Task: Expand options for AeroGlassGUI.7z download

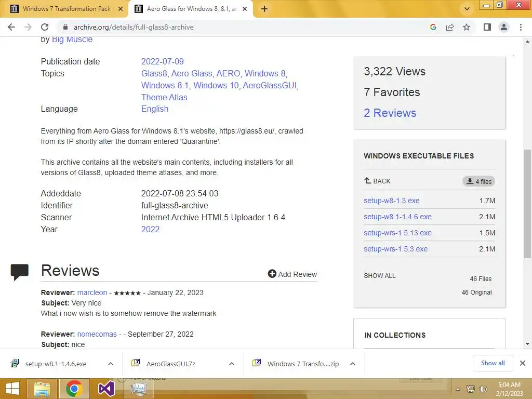Action: pyautogui.click(x=232, y=364)
